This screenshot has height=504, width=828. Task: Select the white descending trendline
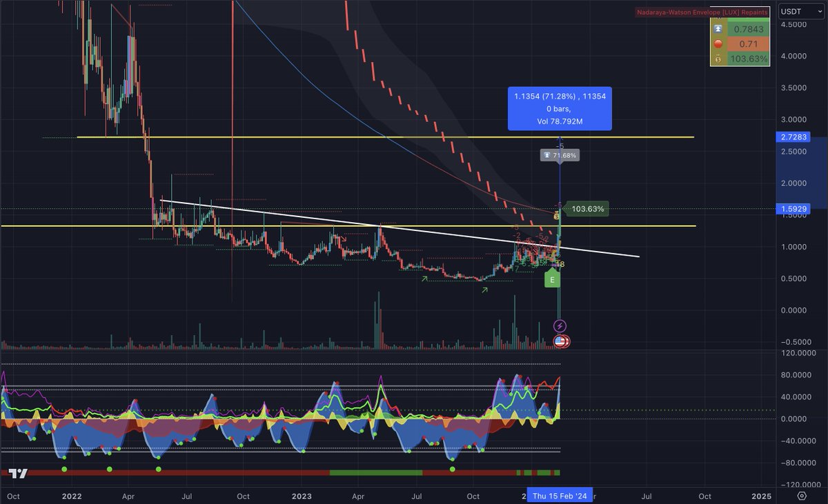[400, 228]
